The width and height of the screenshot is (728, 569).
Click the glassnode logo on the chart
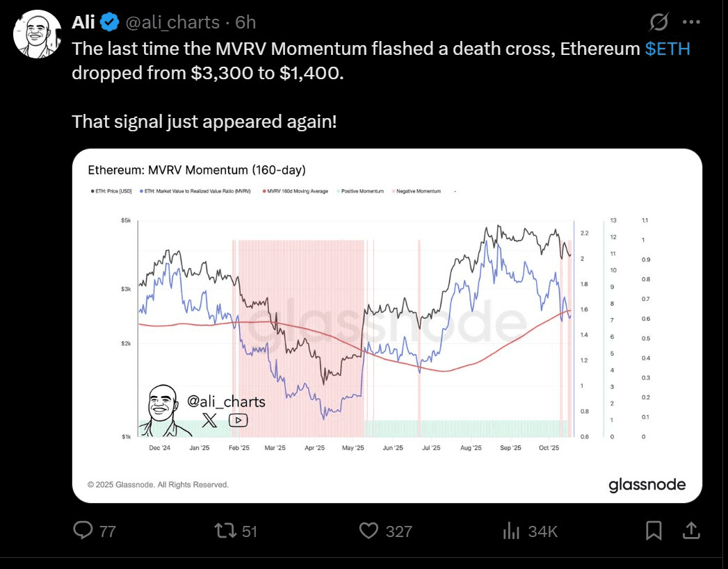[647, 484]
